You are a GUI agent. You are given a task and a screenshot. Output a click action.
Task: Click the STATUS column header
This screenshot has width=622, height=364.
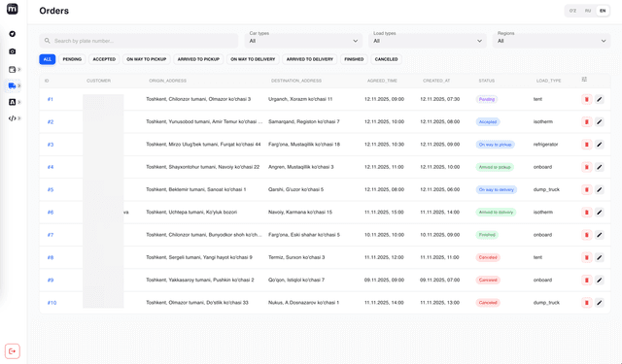487,81
